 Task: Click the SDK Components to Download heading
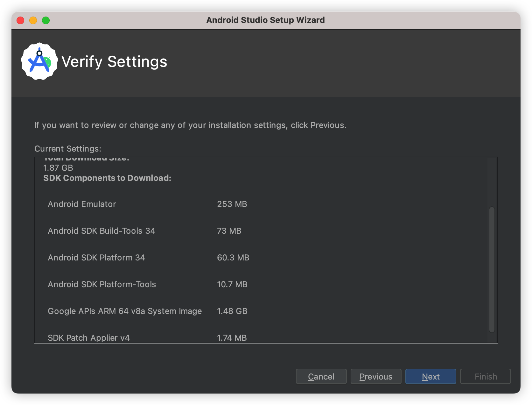[x=107, y=178]
